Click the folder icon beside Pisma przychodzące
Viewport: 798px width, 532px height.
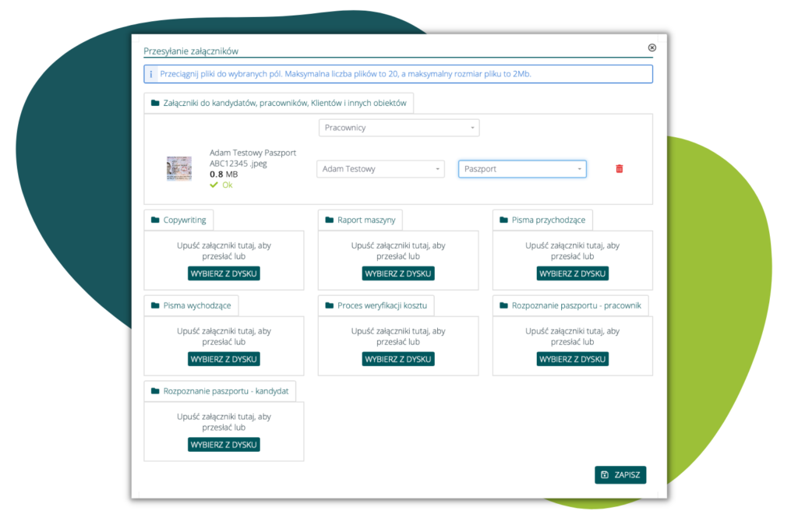503,220
